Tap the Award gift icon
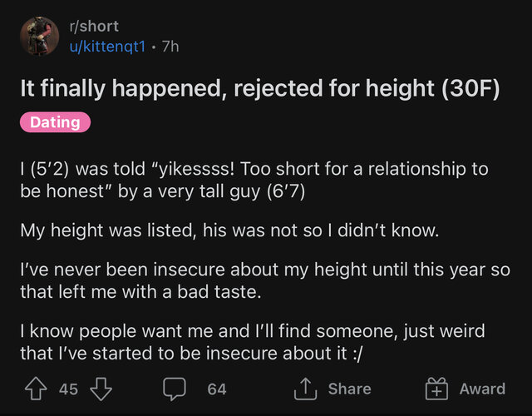The width and height of the screenshot is (532, 416). 436,389
